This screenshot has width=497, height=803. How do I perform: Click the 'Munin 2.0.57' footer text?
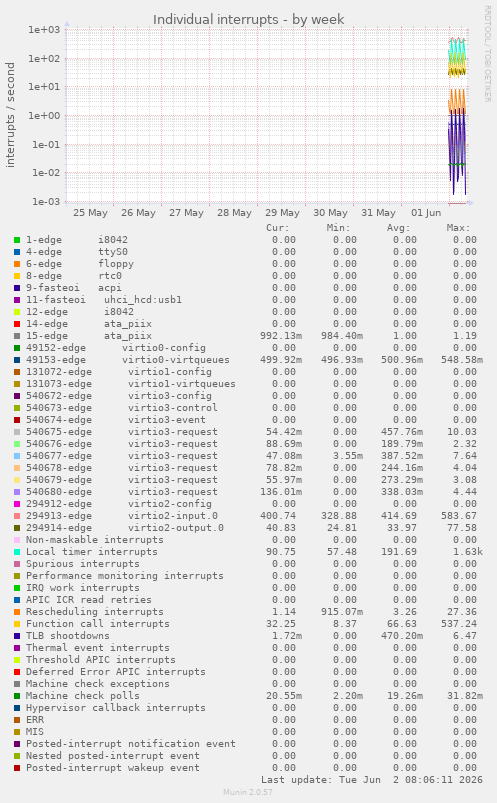pos(248,792)
